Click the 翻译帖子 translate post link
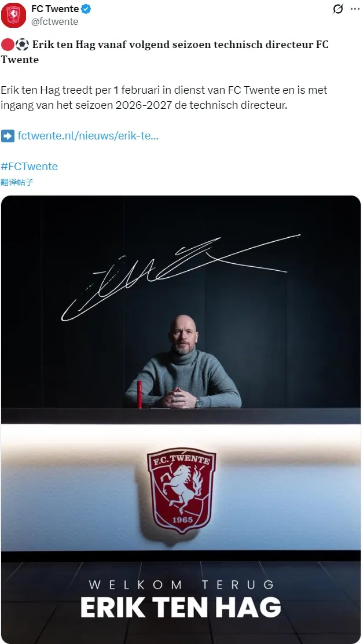This screenshot has width=363, height=644. (17, 182)
